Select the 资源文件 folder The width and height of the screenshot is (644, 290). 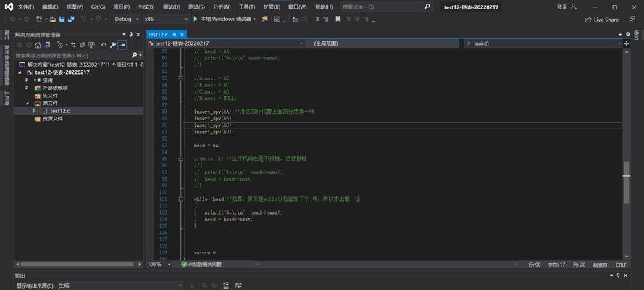point(50,119)
